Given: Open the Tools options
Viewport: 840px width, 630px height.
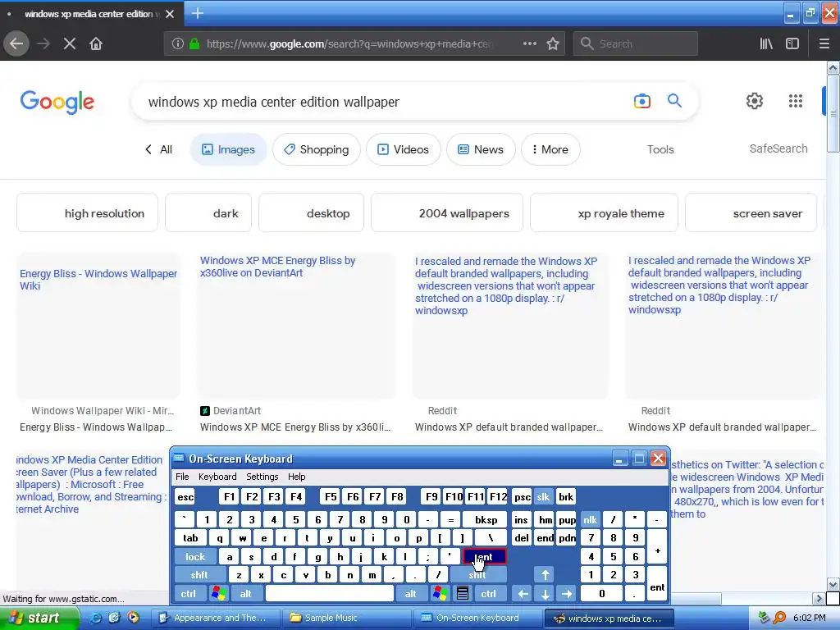Looking at the screenshot, I should [x=660, y=149].
